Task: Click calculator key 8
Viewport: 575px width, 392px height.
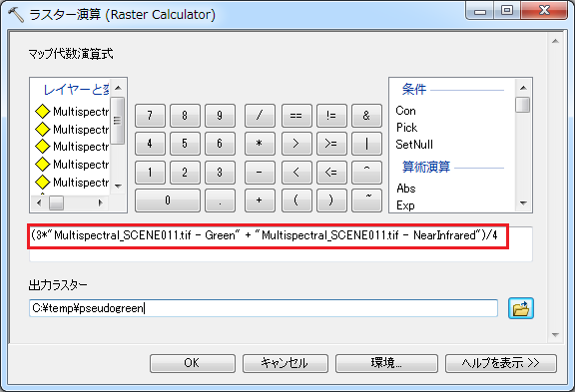Action: 185,116
